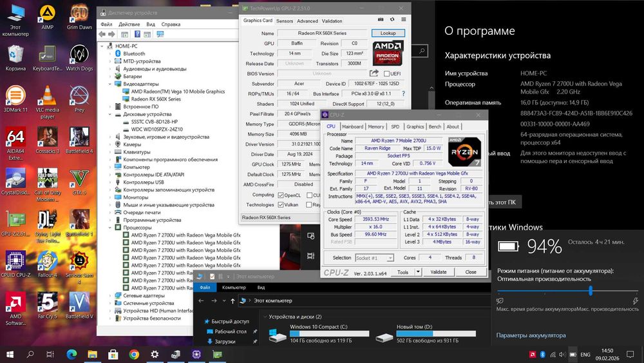Screen dimensions: 644x363
Task: Toggle UEFI checkbox in GPU-Z
Action: (x=386, y=74)
